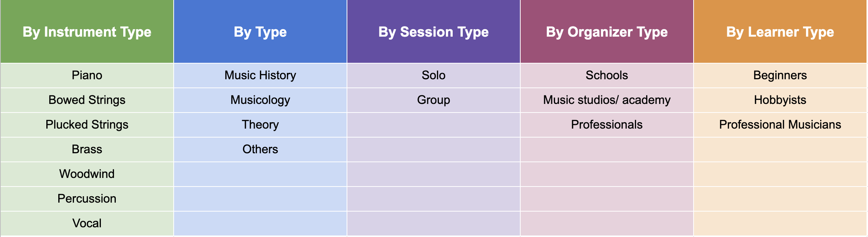Click the By Instrument Type header
The image size is (868, 237).
(x=87, y=32)
